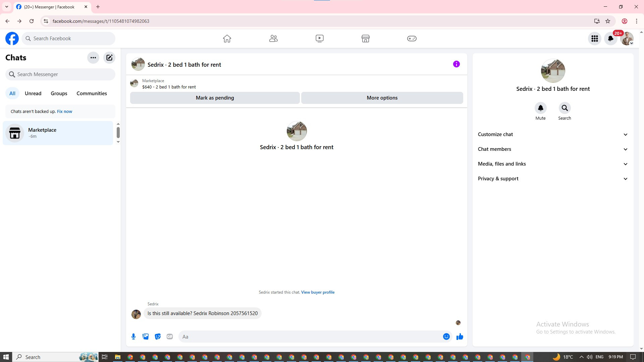
Task: Send a thumbs-up like
Action: coord(460,337)
